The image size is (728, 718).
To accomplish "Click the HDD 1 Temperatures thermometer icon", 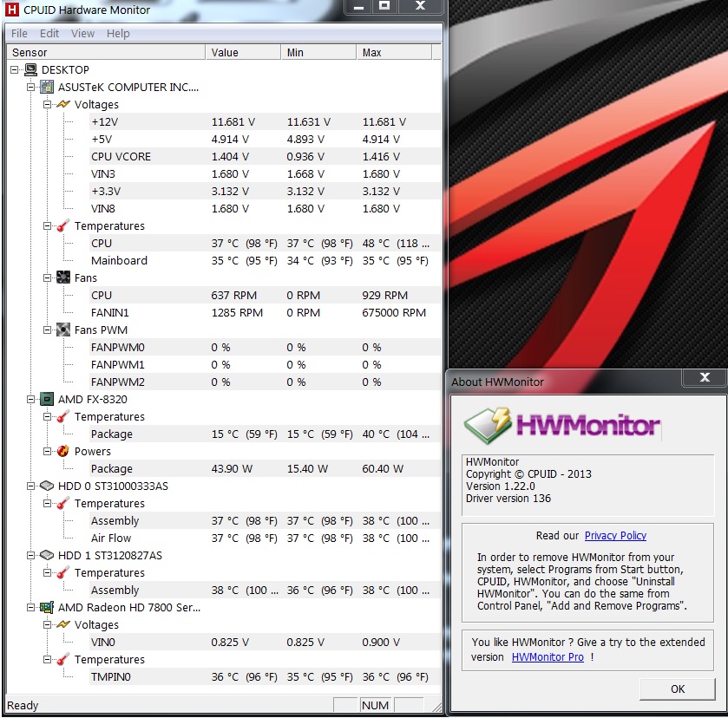I will point(63,572).
